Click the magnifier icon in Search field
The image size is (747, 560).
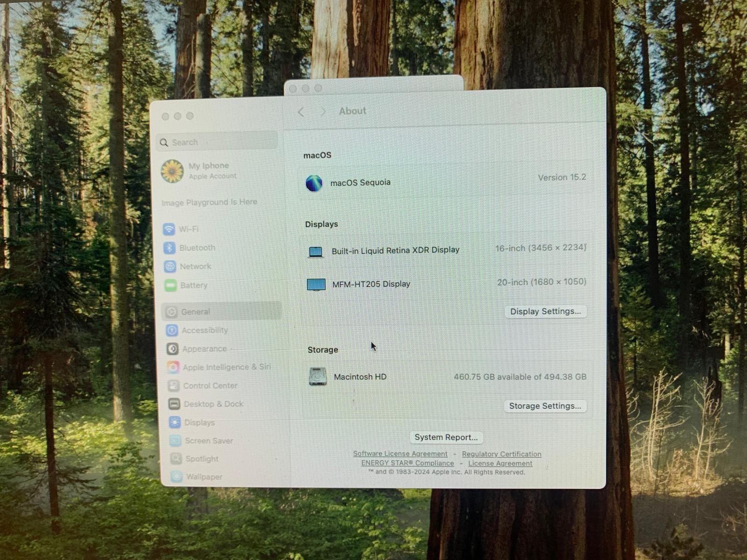point(164,143)
